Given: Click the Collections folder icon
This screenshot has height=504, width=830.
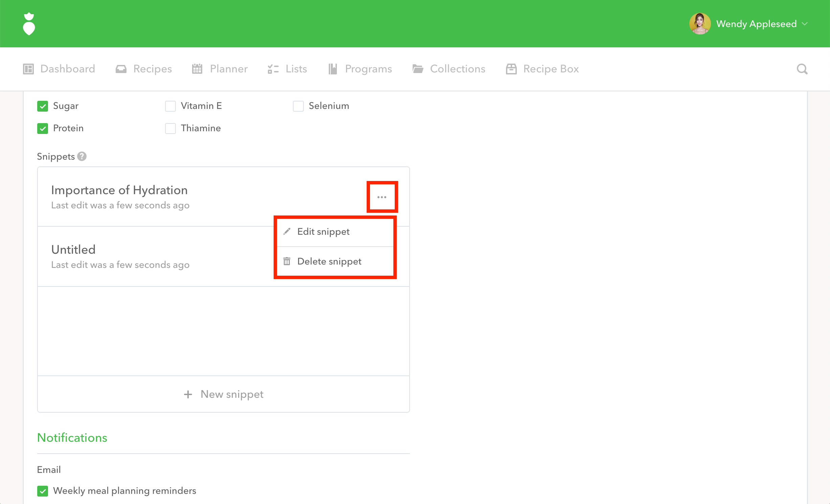Looking at the screenshot, I should pyautogui.click(x=418, y=69).
